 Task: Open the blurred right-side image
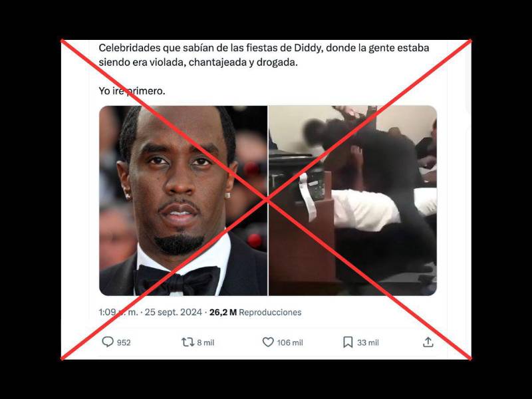tap(352, 201)
